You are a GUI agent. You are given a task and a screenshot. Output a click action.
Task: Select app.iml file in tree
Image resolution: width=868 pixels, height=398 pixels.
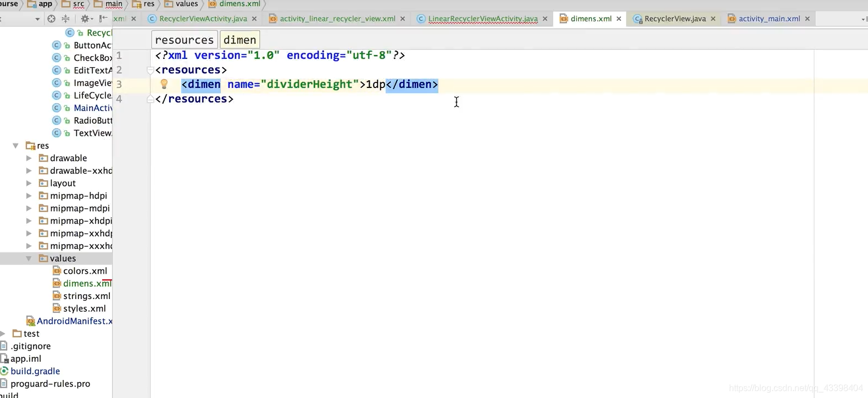click(26, 359)
